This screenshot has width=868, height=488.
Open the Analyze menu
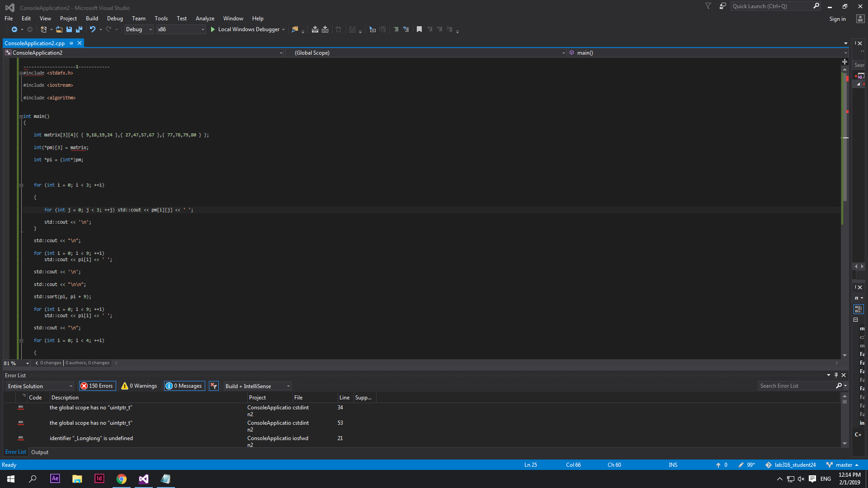[x=205, y=19]
